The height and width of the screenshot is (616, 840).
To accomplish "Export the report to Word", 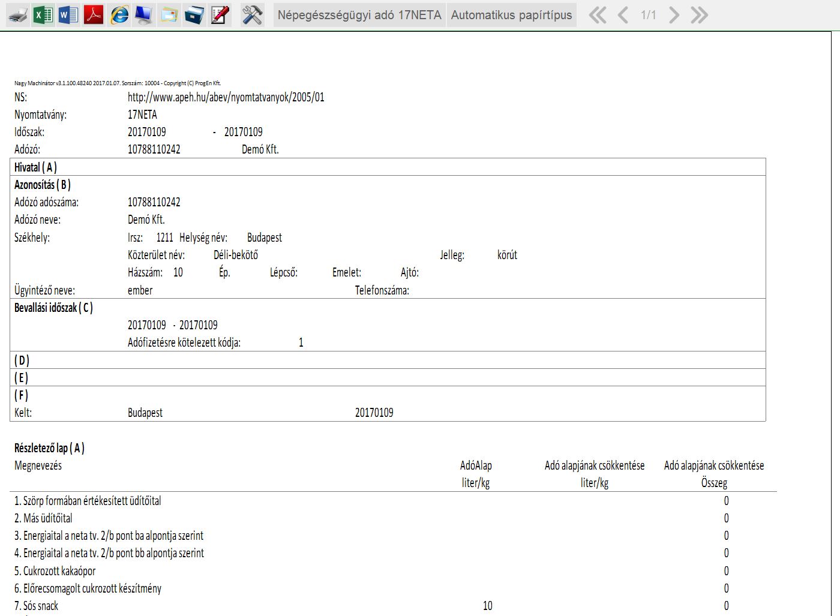I will point(68,15).
